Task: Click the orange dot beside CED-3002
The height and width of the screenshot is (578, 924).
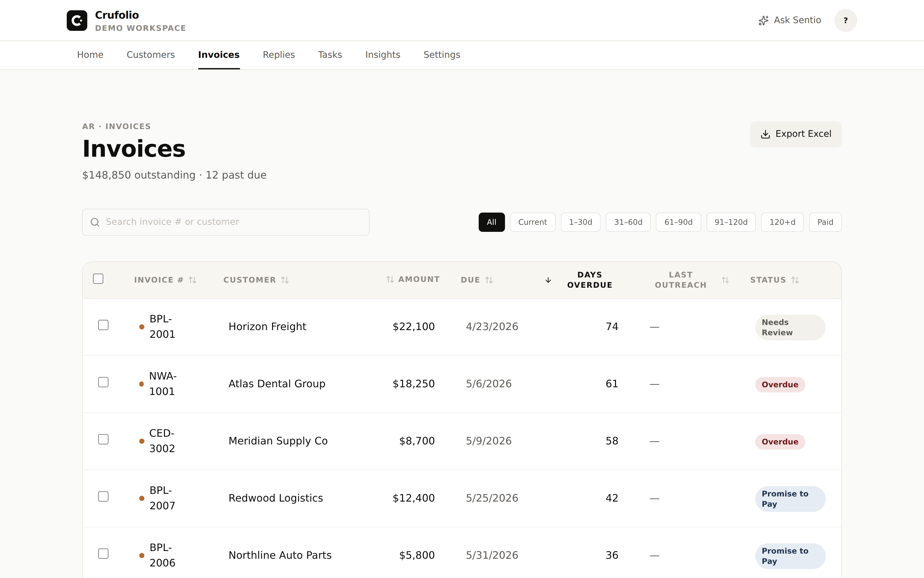Action: (142, 441)
